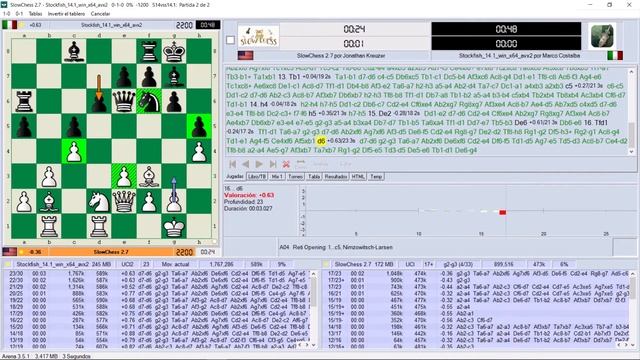Viewport: 640px width, 360px height.
Task: Open the Torneo tab
Action: click(x=296, y=177)
